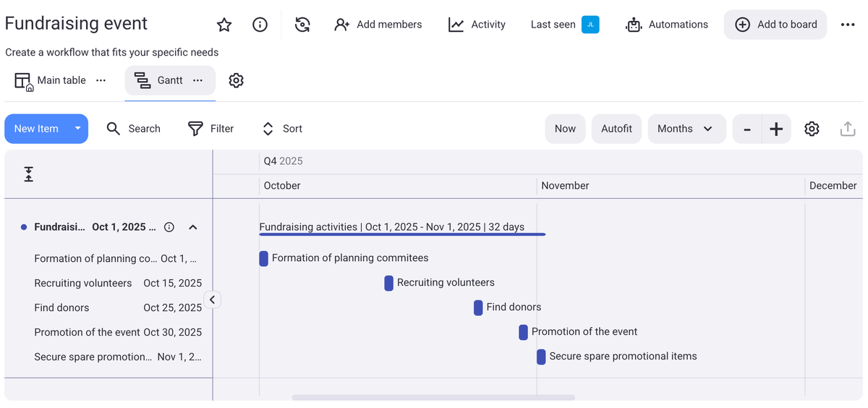Open the Gantt chart settings gear
Viewport: 868px width, 408px height.
coord(812,129)
